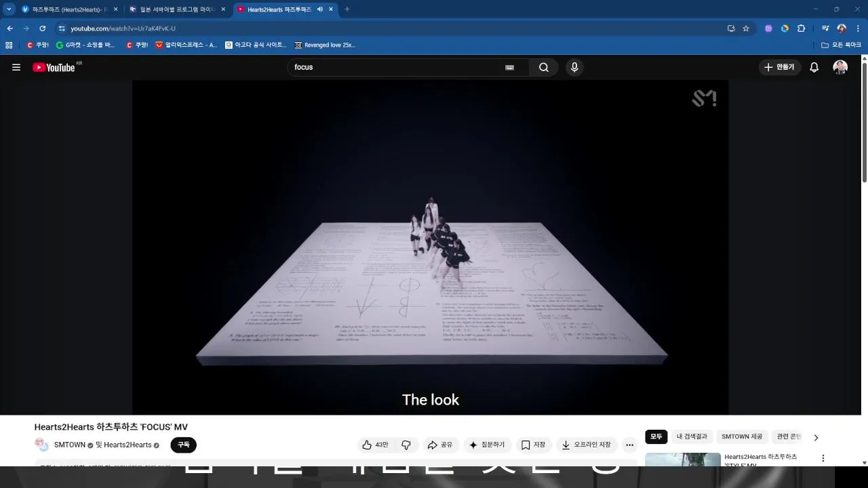The width and height of the screenshot is (868, 488).
Task: Ask about video with 질문하기
Action: [487, 445]
